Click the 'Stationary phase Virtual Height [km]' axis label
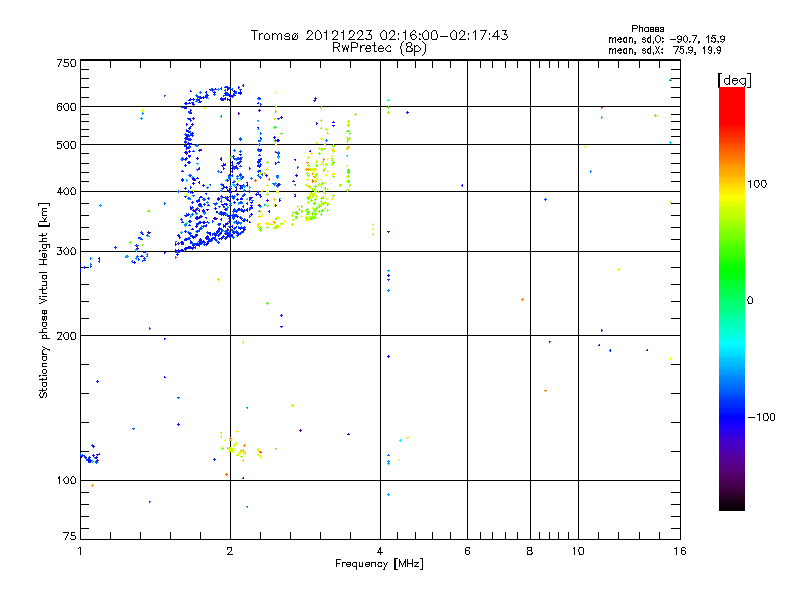Viewport: 800px width, 600px height. pyautogui.click(x=44, y=300)
